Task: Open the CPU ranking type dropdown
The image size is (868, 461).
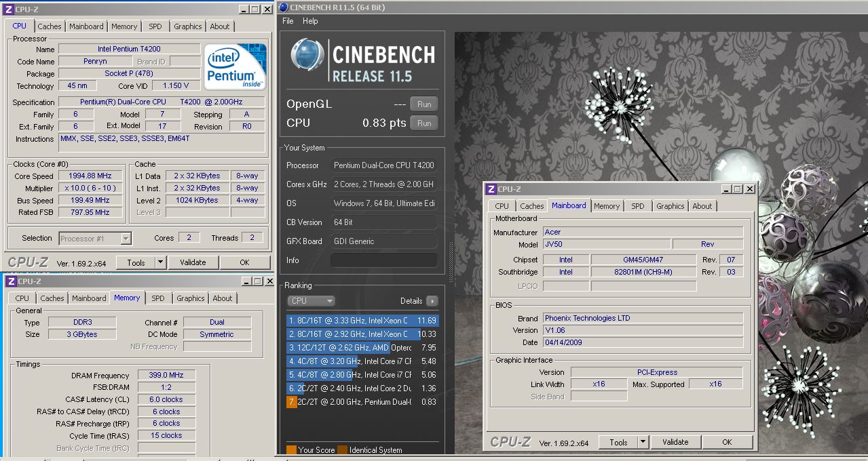Action: pyautogui.click(x=312, y=301)
